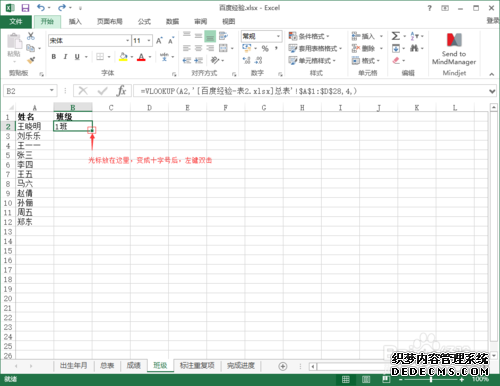The image size is (500, 386).
Task: Open the 文件 File tab
Action: pyautogui.click(x=16, y=22)
